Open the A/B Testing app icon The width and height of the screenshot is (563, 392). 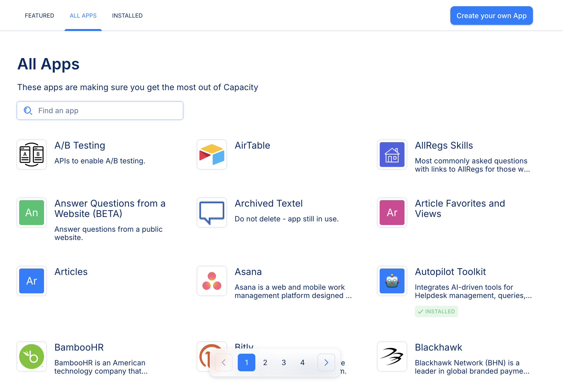pyautogui.click(x=32, y=155)
